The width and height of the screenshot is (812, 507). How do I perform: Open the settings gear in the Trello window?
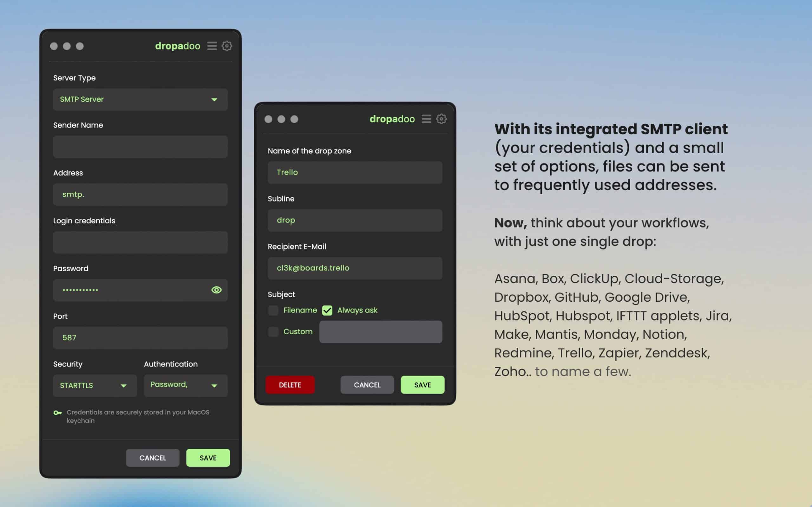pyautogui.click(x=441, y=119)
